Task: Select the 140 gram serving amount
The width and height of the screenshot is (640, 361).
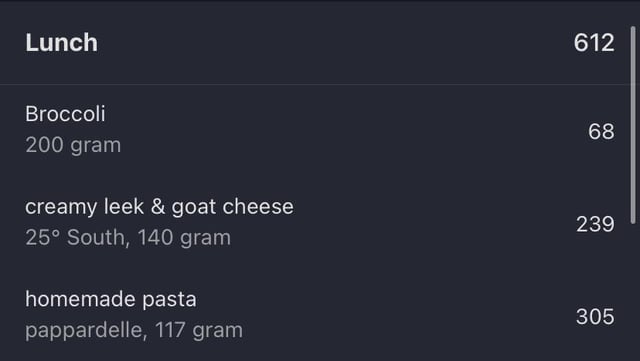Action: coord(184,238)
